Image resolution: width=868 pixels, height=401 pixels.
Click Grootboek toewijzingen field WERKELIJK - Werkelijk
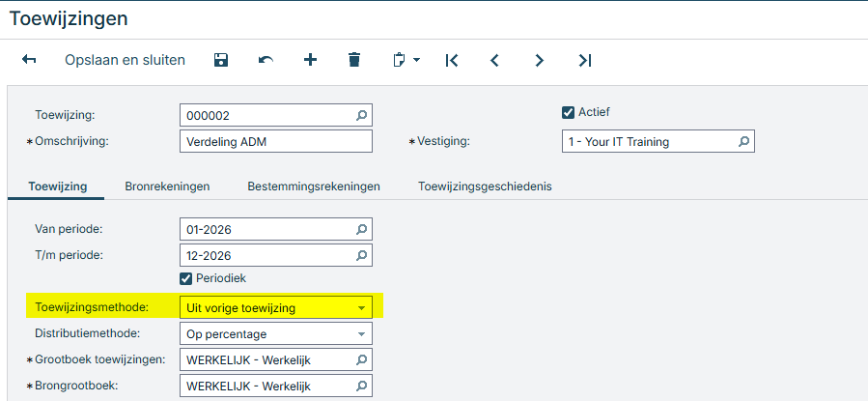pos(276,360)
